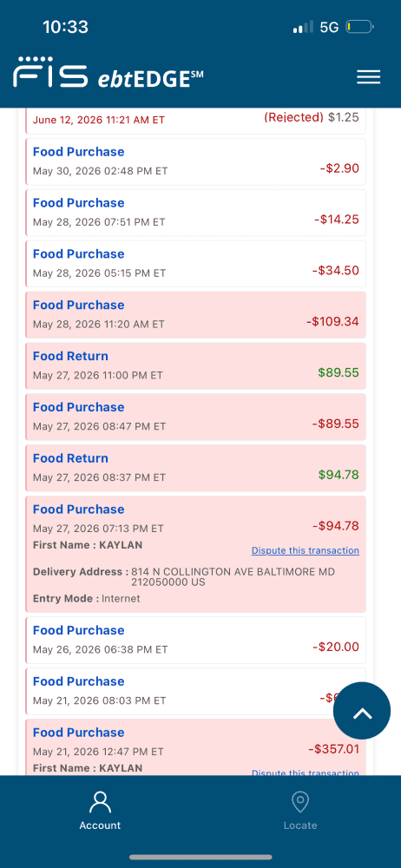Image resolution: width=401 pixels, height=868 pixels.
Task: Open the $94.78 Food Return entry
Action: (x=195, y=468)
